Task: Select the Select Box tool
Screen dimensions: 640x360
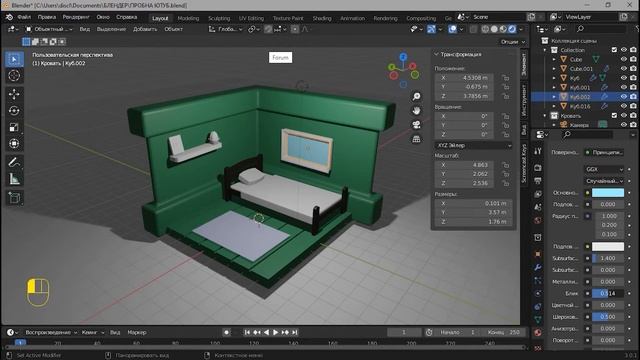Action: 14,59
